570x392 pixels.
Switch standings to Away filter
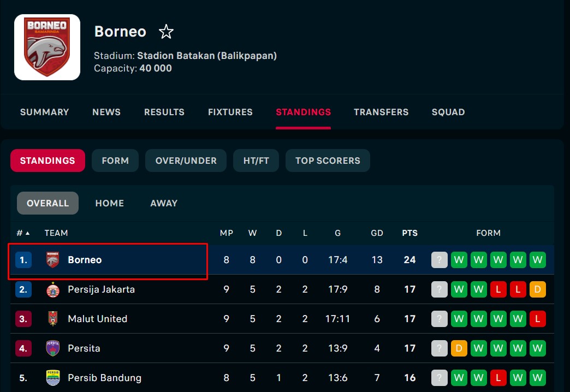(164, 203)
